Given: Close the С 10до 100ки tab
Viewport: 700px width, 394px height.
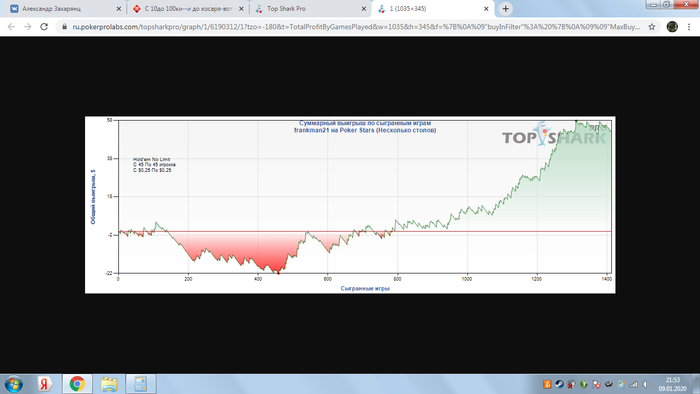Looking at the screenshot, I should tap(241, 8).
